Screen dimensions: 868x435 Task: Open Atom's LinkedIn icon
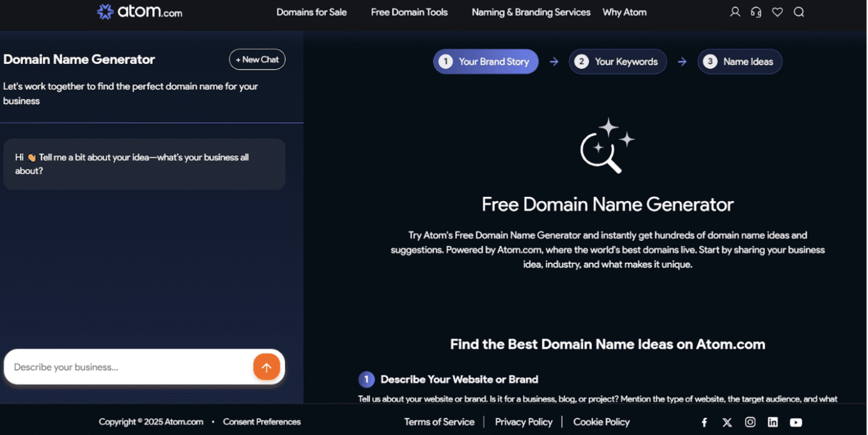[773, 422]
